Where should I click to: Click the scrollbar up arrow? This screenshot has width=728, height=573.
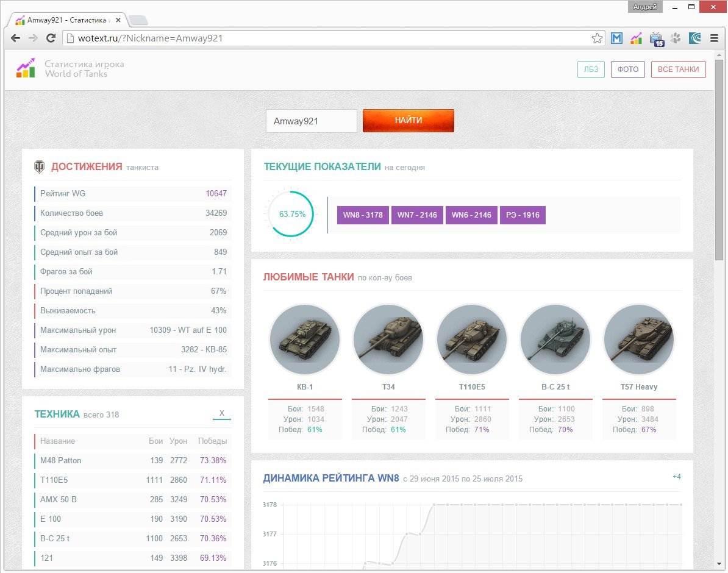coord(719,54)
